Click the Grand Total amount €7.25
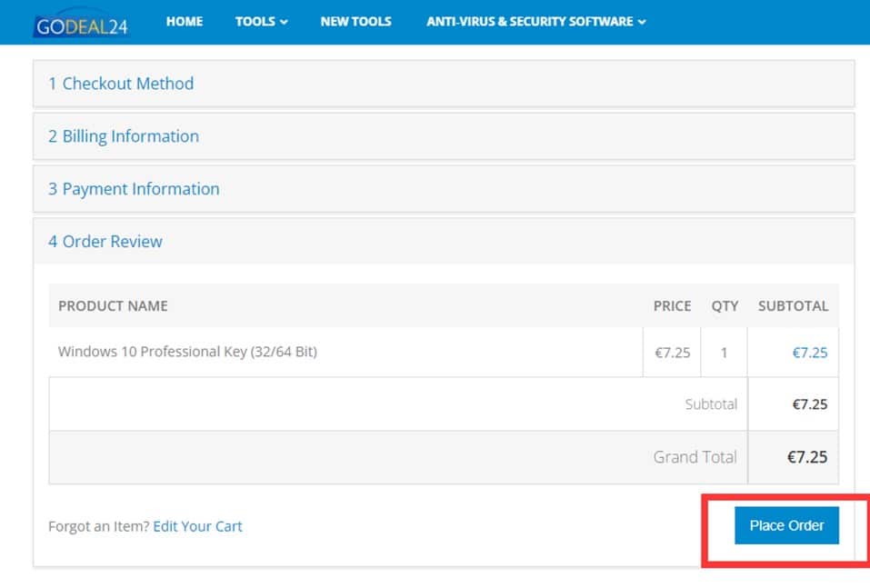 tap(806, 457)
